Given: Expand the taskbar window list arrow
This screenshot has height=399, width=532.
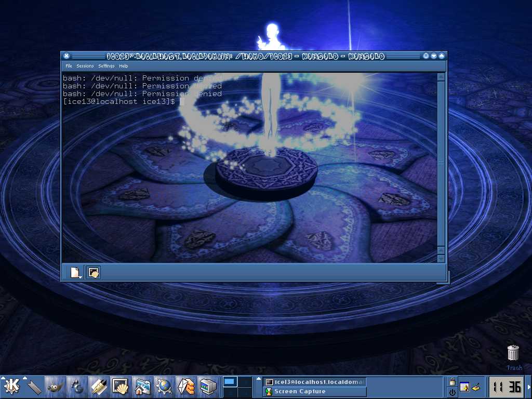Looking at the screenshot, I should pos(259,379).
